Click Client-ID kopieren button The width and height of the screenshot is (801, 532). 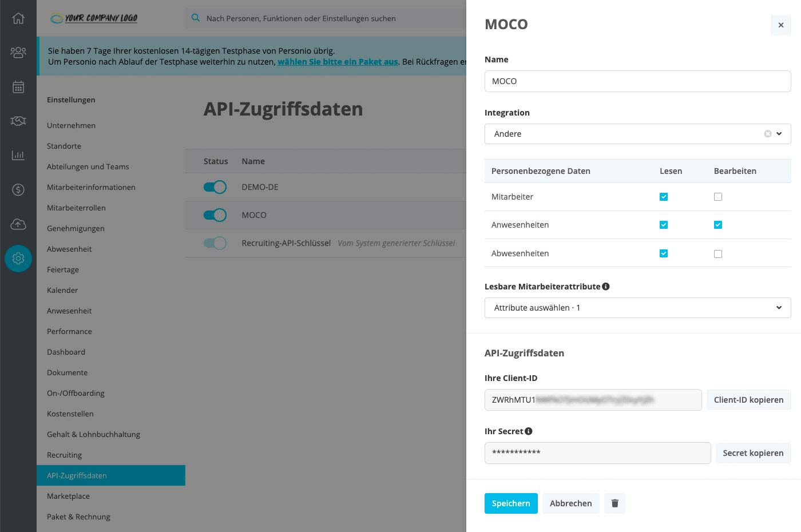749,400
